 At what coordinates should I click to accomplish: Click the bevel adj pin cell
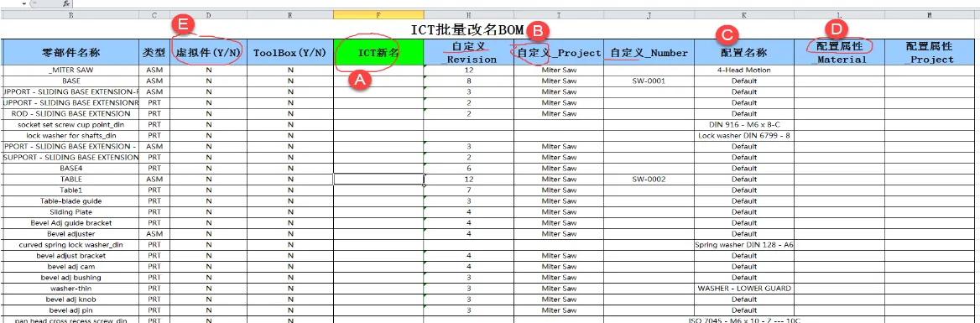70,310
